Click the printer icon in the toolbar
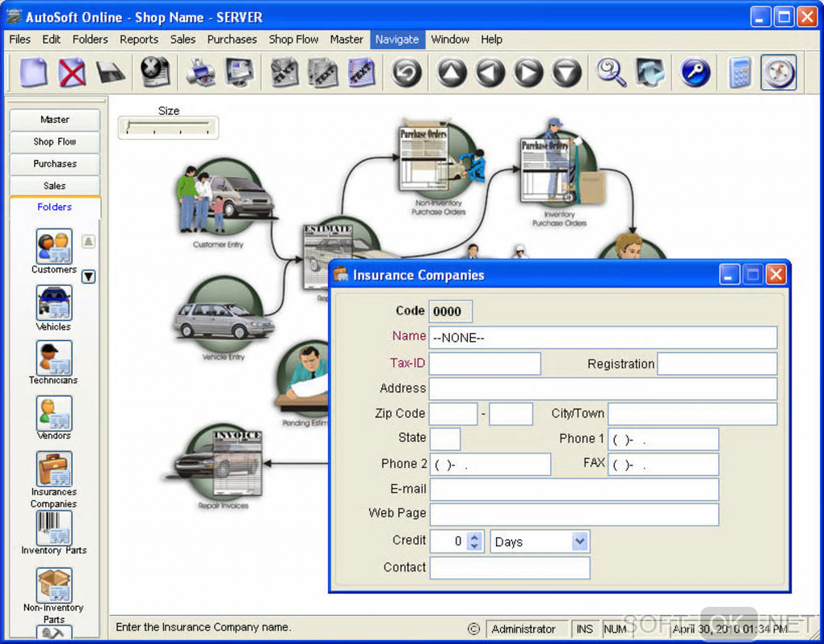Image resolution: width=824 pixels, height=644 pixels. point(200,72)
